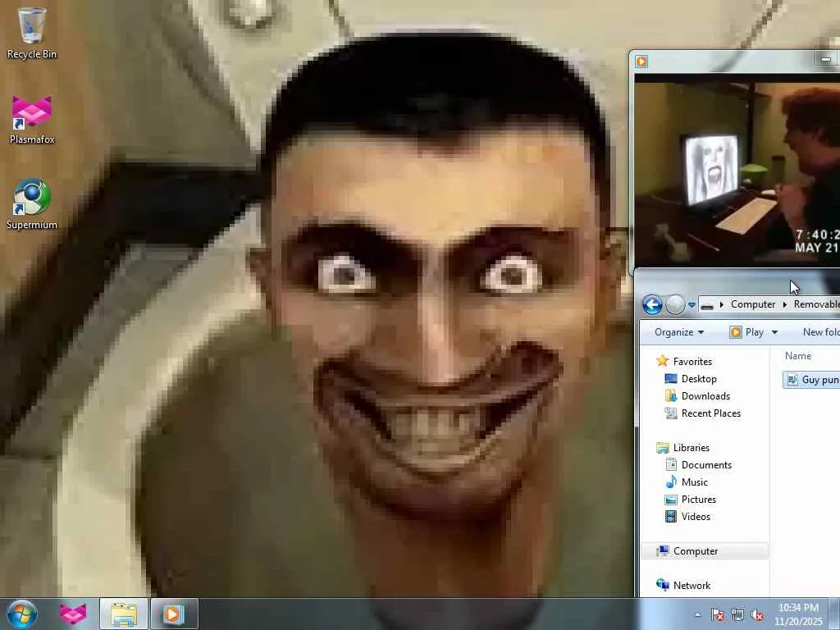Image resolution: width=840 pixels, height=630 pixels.
Task: Open the Organize menu
Action: pos(678,332)
